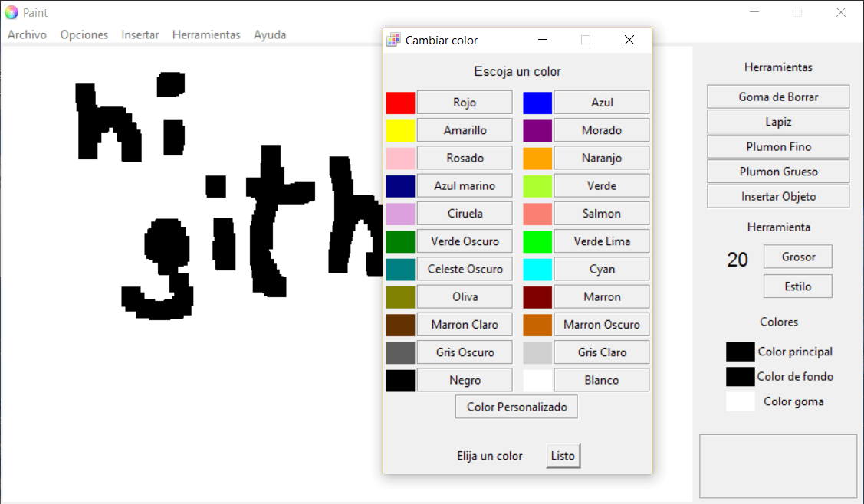Choose Insertar Objeto from the tools panel
Screen dimensions: 864x504
777,196
